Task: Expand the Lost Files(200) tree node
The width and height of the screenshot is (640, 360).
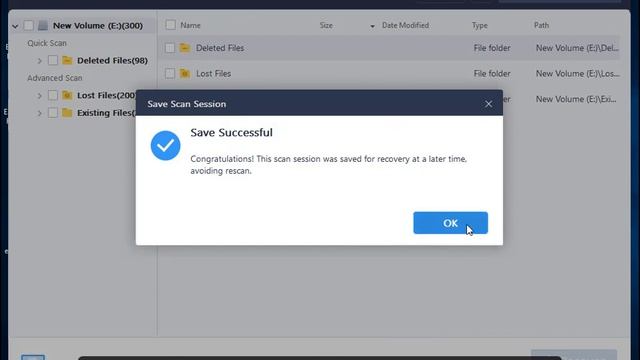Action: pyautogui.click(x=40, y=96)
